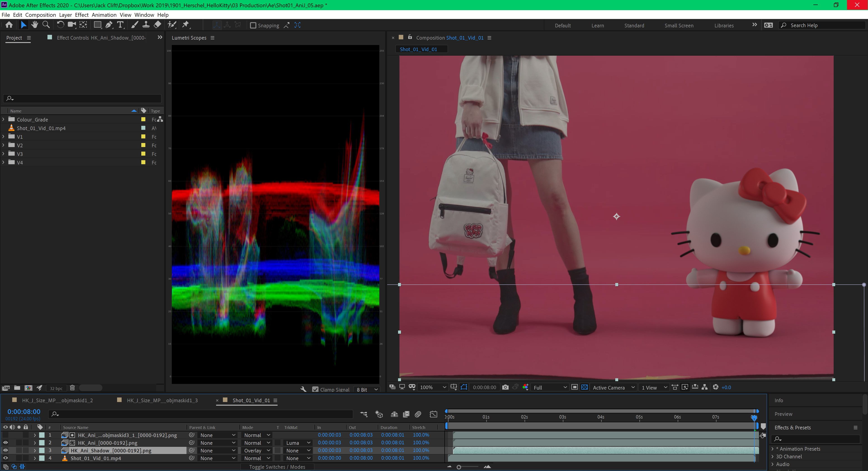Switch to HK_J_Size_MP__objmaskid1_3 timeline tab
The image size is (868, 471).
coord(162,400)
